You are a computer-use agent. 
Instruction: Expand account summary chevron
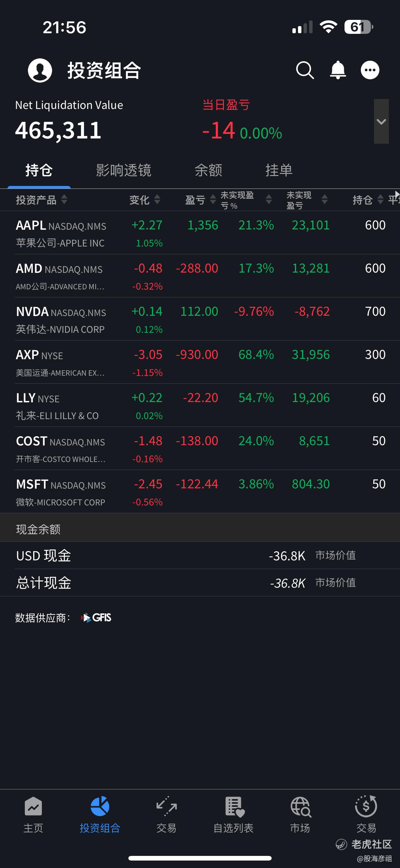[x=381, y=121]
